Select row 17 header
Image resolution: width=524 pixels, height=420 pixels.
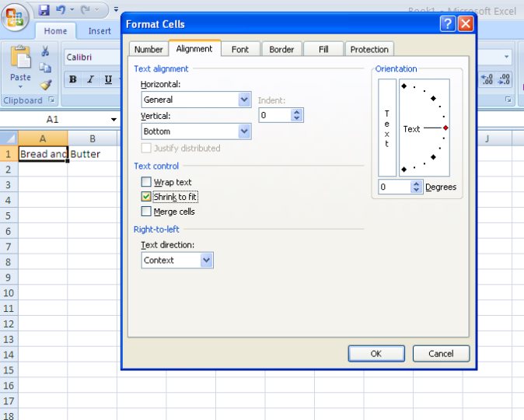point(9,401)
